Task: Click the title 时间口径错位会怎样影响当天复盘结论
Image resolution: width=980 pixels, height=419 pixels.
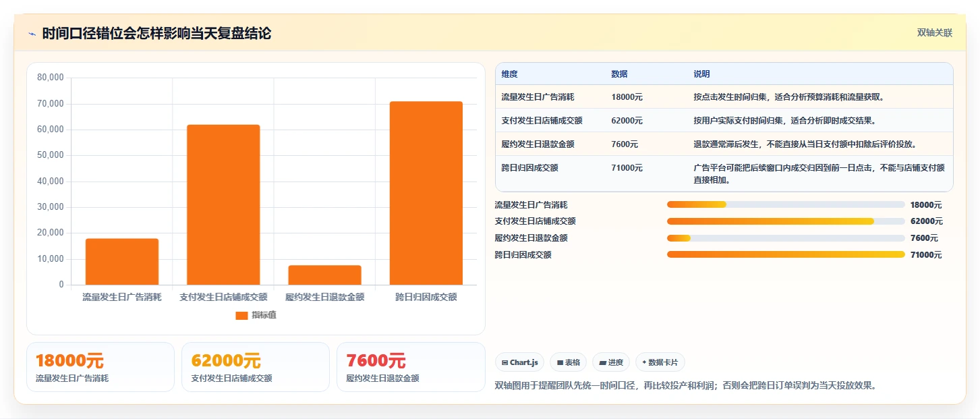Action: pyautogui.click(x=156, y=33)
